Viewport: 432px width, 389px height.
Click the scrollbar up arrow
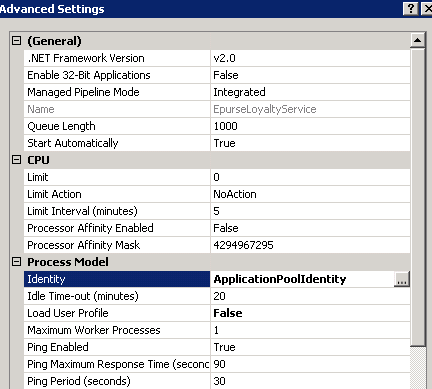click(418, 41)
